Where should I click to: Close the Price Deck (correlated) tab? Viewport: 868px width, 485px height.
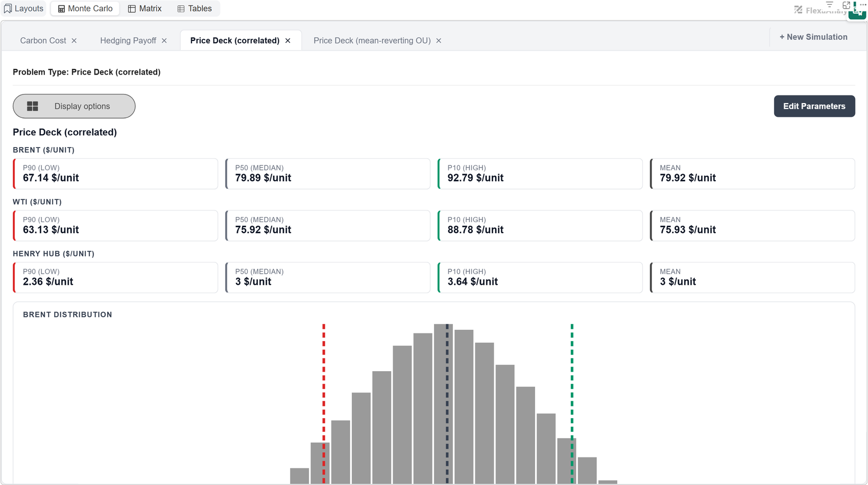(288, 41)
